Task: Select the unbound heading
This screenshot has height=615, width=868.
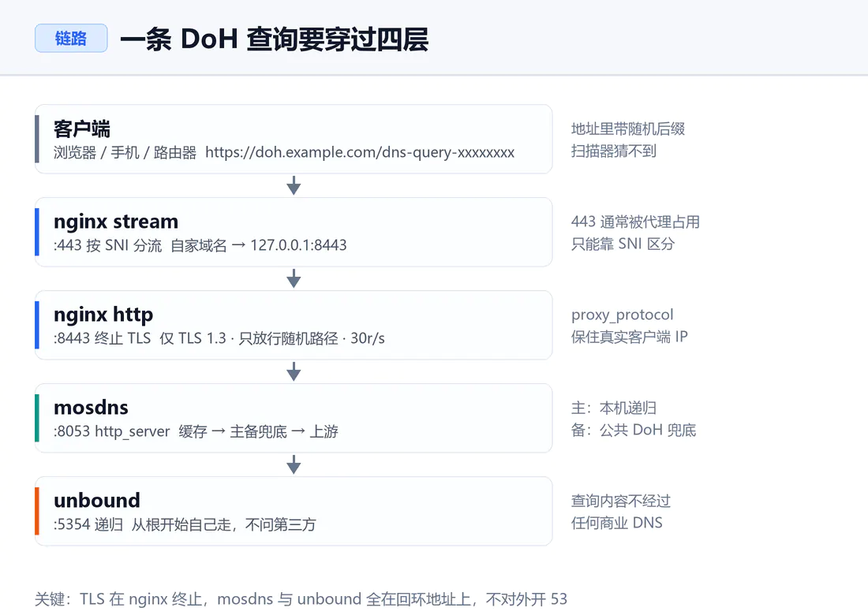Action: [x=97, y=501]
